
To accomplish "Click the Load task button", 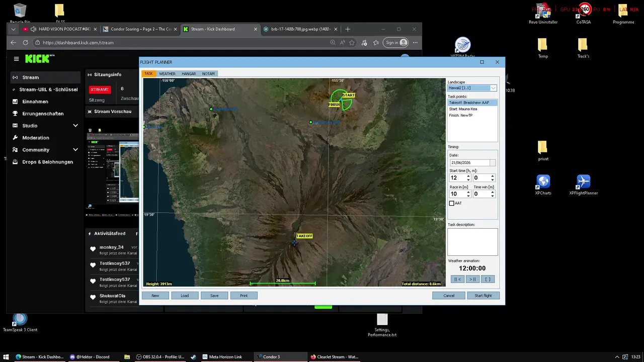I will [185, 296].
